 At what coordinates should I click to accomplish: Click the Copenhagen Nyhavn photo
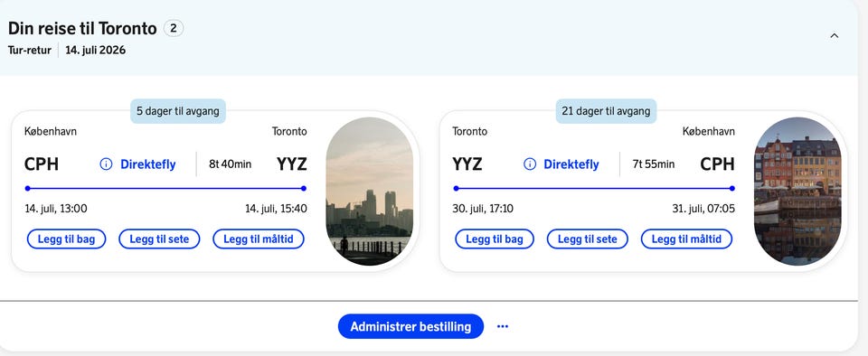pyautogui.click(x=797, y=192)
